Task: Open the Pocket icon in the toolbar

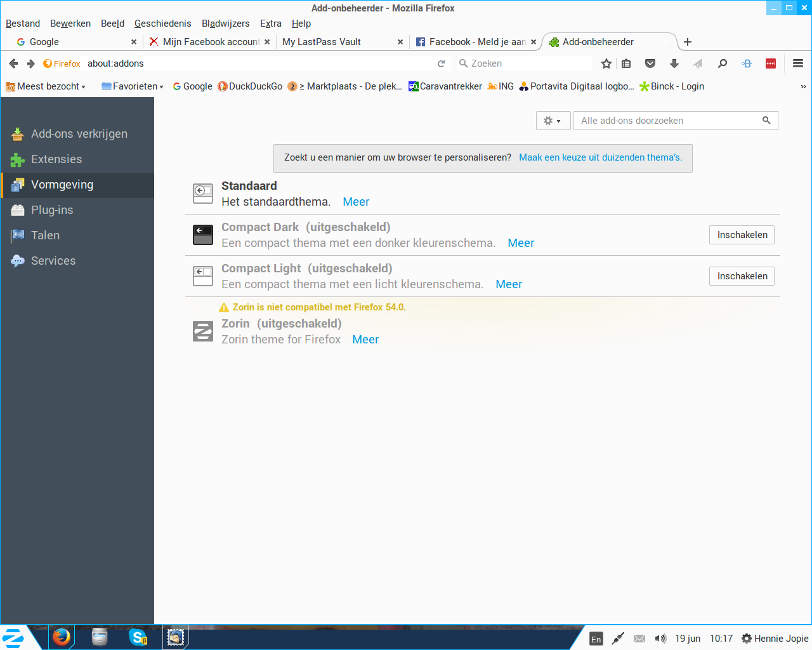Action: (650, 63)
